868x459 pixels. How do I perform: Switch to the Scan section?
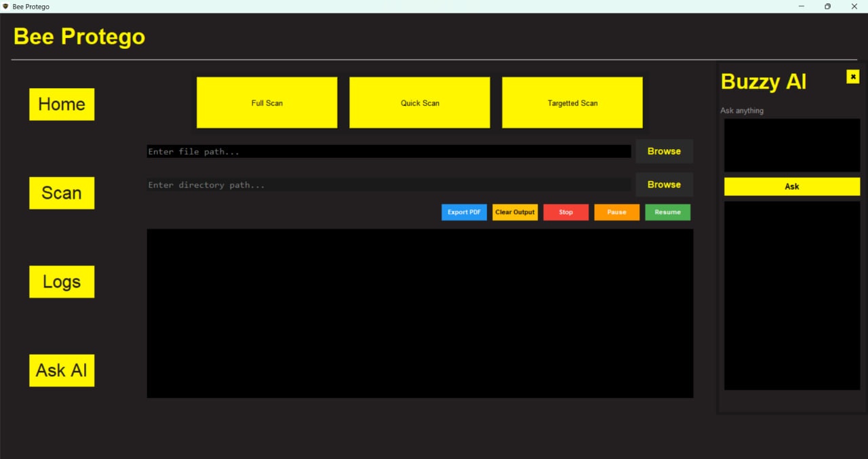tap(62, 193)
